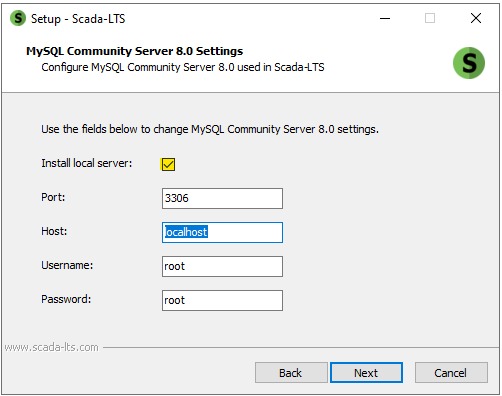
Task: Close the Setup - Scada-LTS window
Action: [x=476, y=18]
